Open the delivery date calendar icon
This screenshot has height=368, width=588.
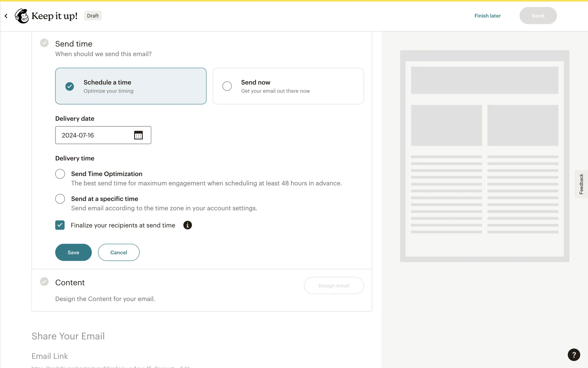[138, 135]
